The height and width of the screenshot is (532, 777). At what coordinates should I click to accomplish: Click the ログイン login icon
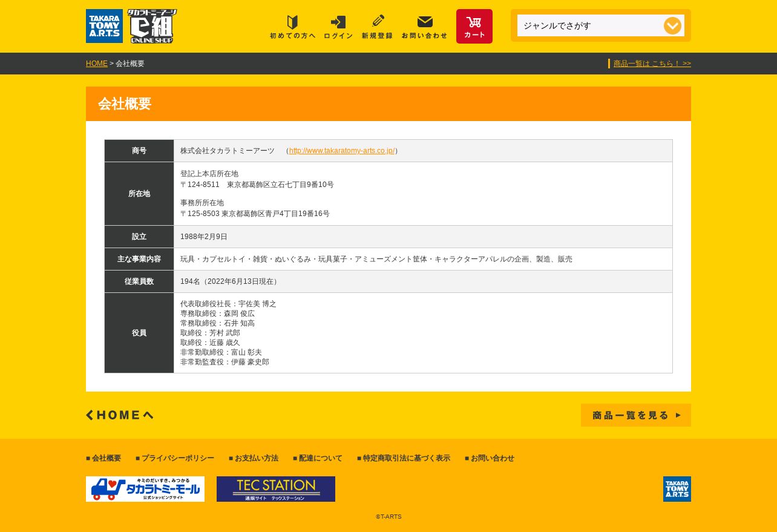tap(338, 27)
